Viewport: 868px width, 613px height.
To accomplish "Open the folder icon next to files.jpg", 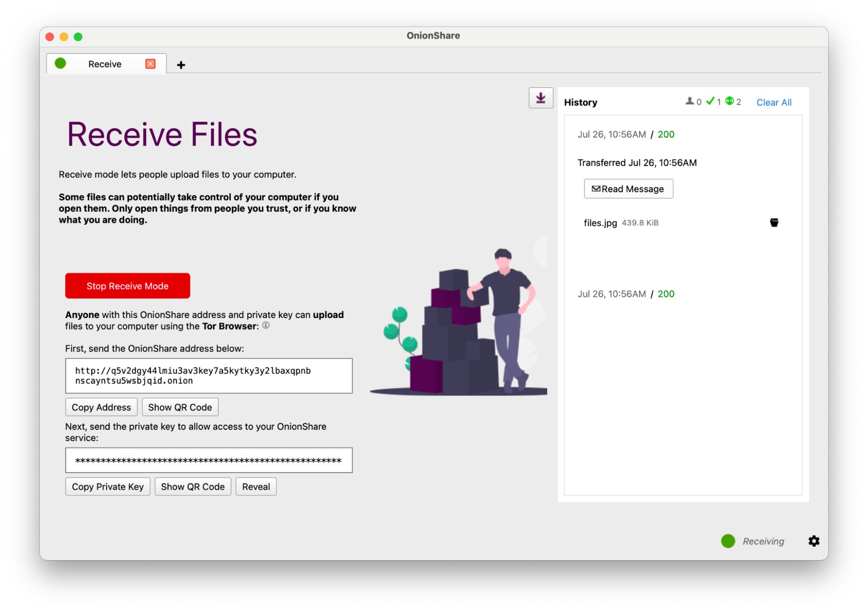I will (774, 222).
